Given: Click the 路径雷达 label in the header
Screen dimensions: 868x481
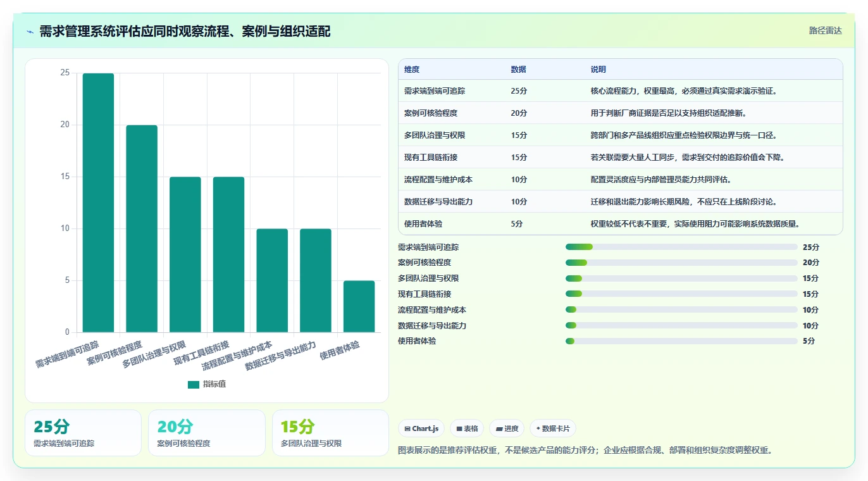Looking at the screenshot, I should (826, 30).
